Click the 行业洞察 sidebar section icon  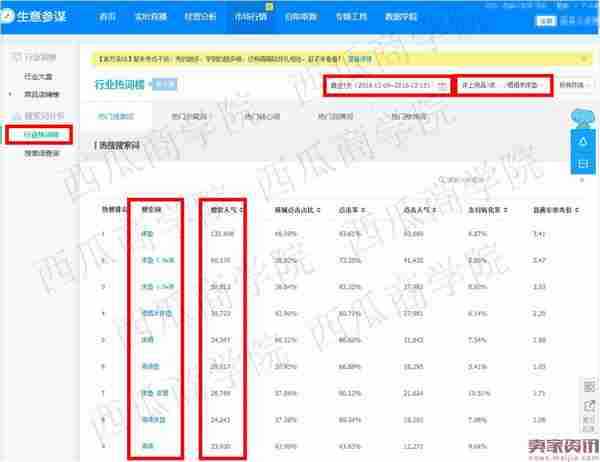tap(16, 58)
